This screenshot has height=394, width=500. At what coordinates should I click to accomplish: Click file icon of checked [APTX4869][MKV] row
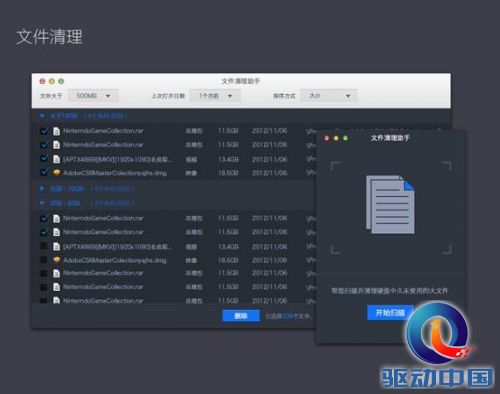pos(56,159)
